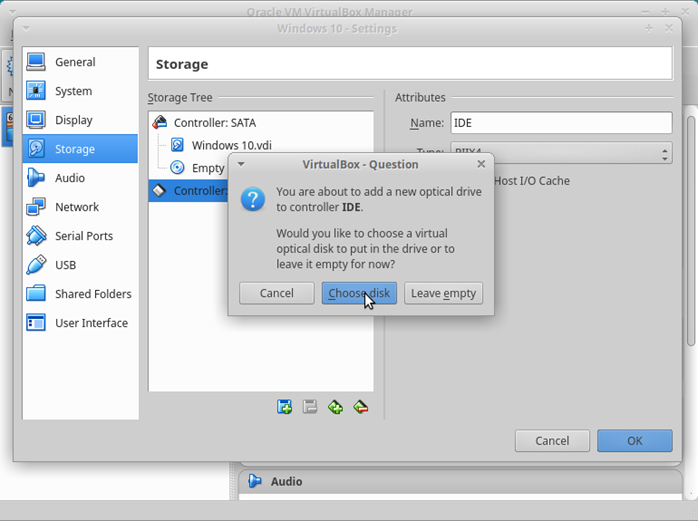Viewport: 698px width, 521px height.
Task: Click the Serial Ports connector icon
Action: point(36,236)
